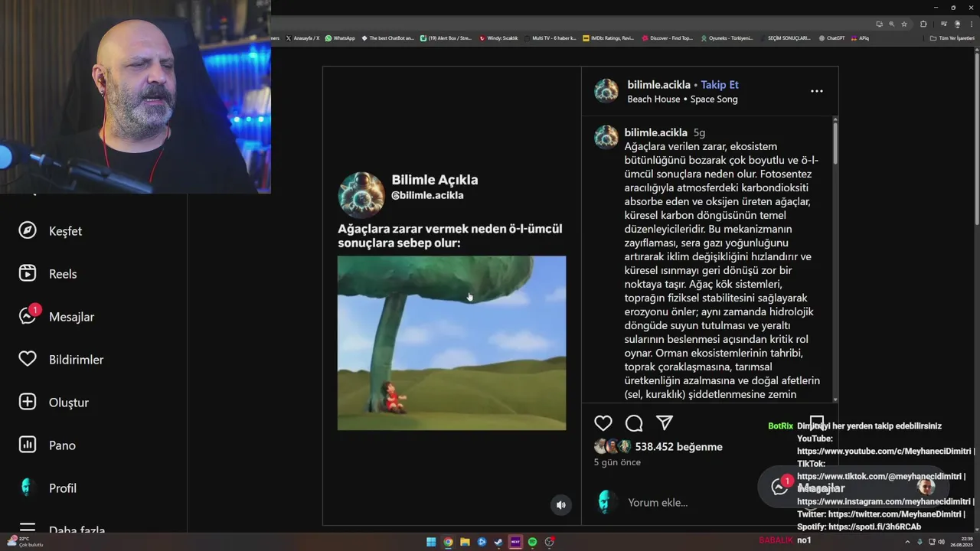
Task: Open Discover - Find Top bookmark
Action: click(x=668, y=37)
